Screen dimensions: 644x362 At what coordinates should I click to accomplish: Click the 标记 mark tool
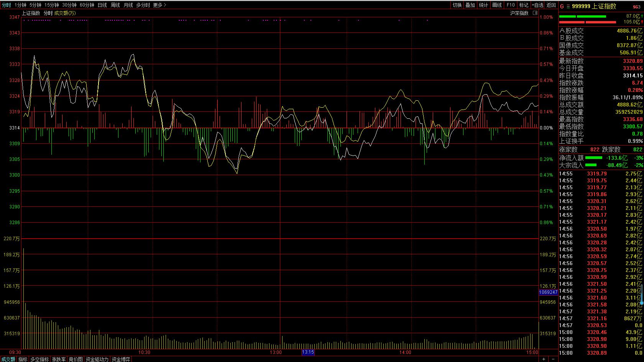(524, 5)
